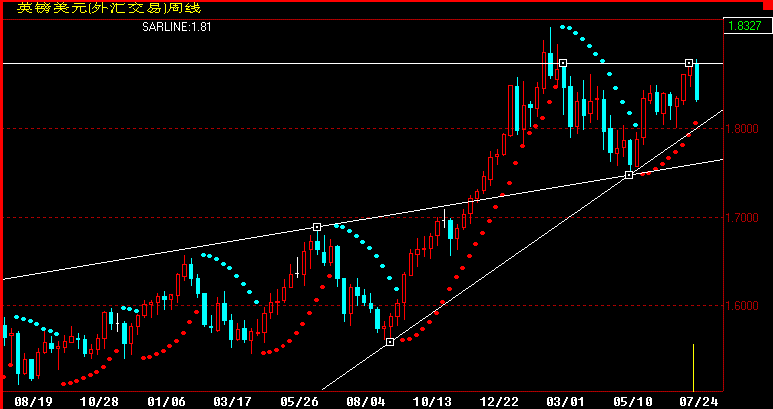Select the anchor handle where both trendlines cross

[x=629, y=175]
